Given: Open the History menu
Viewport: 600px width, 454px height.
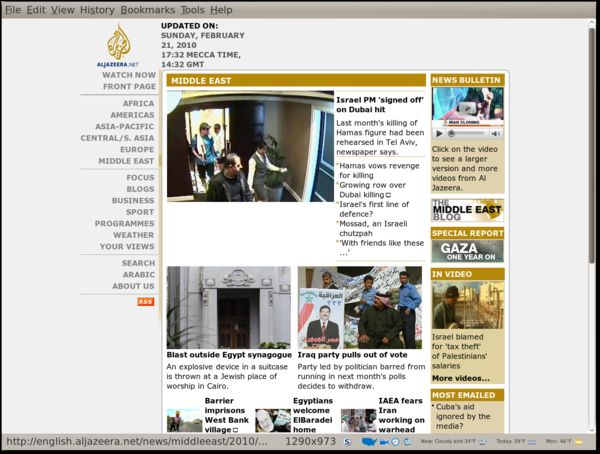Looking at the screenshot, I should point(97,10).
